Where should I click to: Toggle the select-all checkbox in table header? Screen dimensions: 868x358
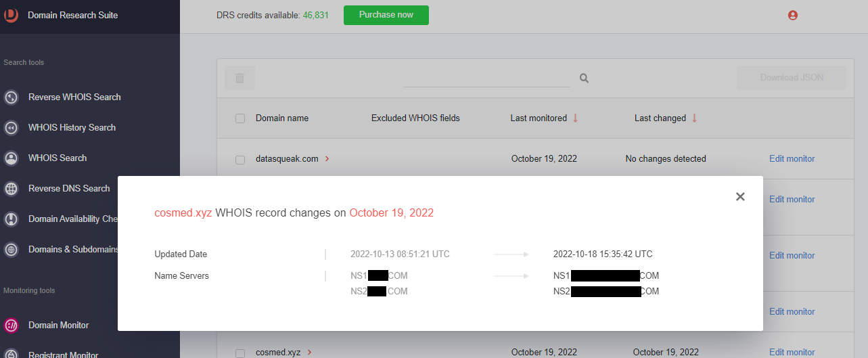240,118
